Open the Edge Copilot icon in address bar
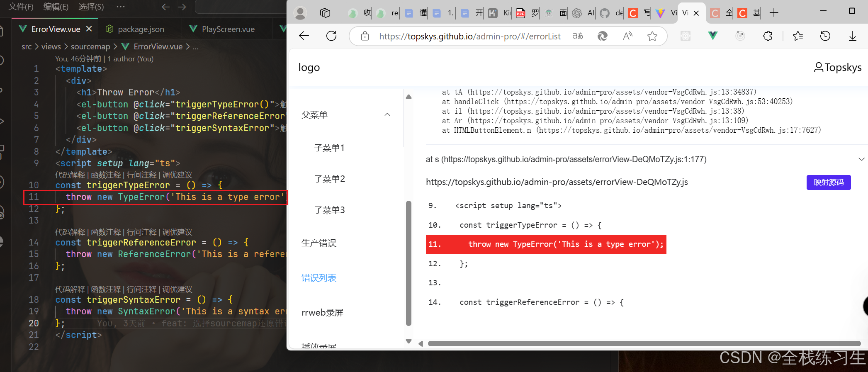Image resolution: width=868 pixels, height=372 pixels. (603, 36)
